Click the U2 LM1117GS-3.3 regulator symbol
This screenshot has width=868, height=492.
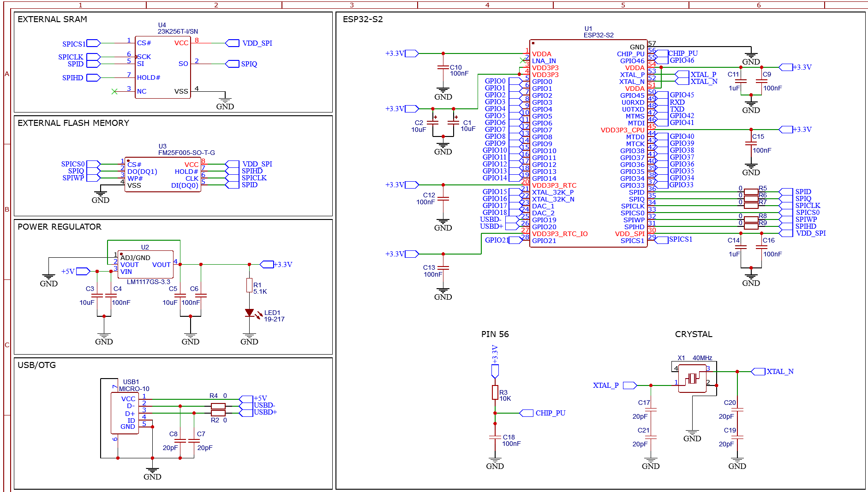click(x=145, y=264)
